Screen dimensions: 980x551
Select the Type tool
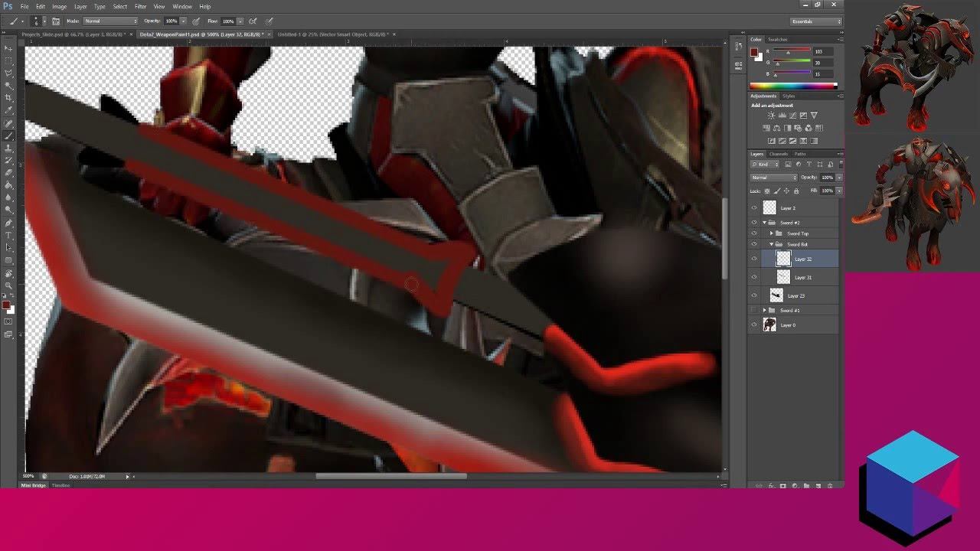pos(9,235)
